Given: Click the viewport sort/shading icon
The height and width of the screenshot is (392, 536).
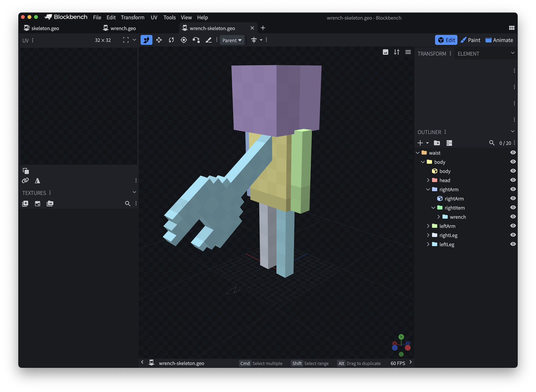Looking at the screenshot, I should coord(397,52).
